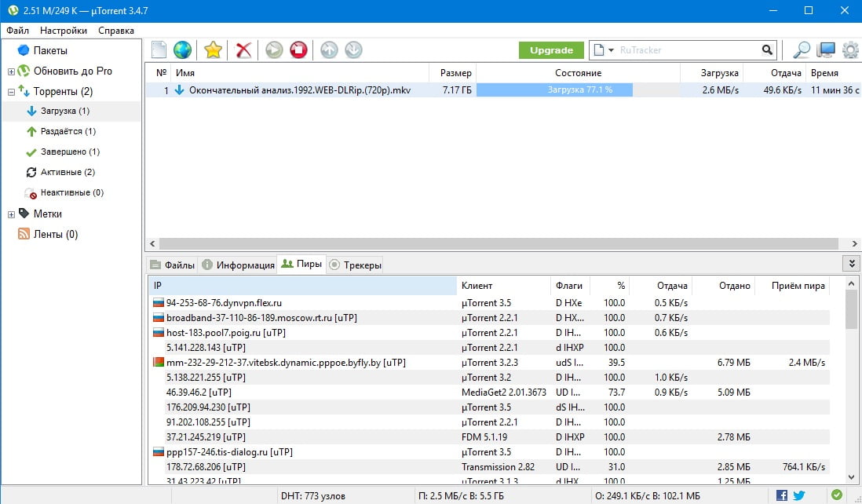Collapse the Торренты tree node
This screenshot has width=862, height=504.
point(12,92)
